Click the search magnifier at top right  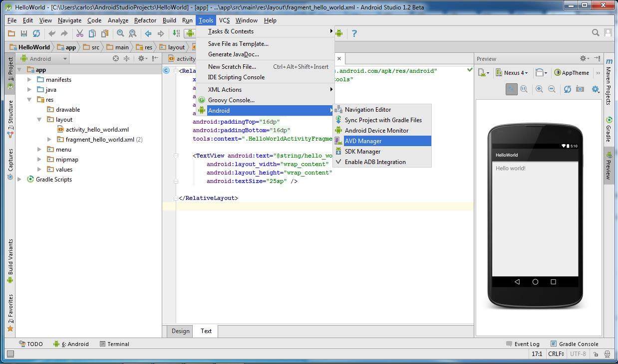point(595,33)
